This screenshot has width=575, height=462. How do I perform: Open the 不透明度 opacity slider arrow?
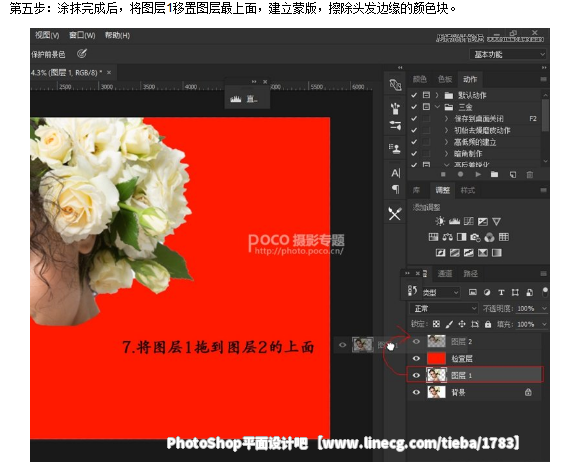pyautogui.click(x=544, y=309)
